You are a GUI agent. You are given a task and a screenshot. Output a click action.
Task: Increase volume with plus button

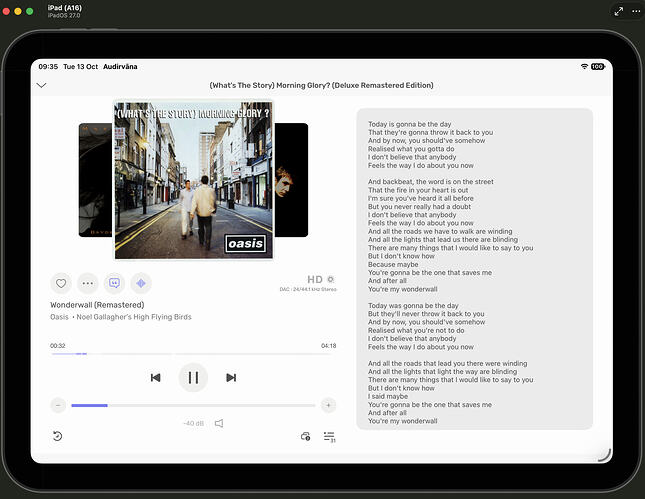pos(328,405)
